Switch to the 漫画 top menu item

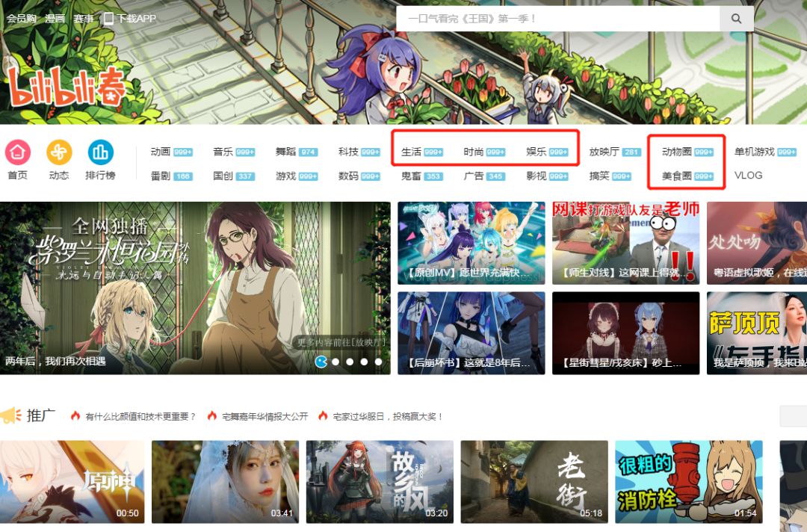coord(56,17)
